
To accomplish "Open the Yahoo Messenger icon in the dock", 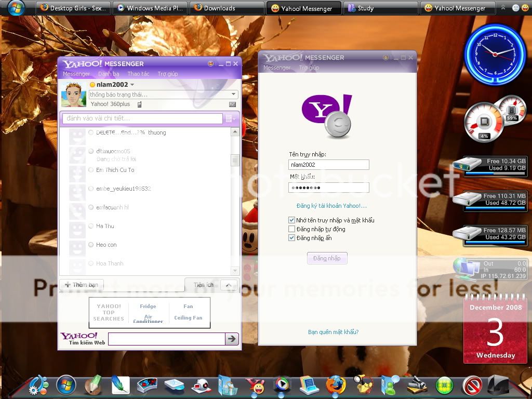I will tap(255, 386).
